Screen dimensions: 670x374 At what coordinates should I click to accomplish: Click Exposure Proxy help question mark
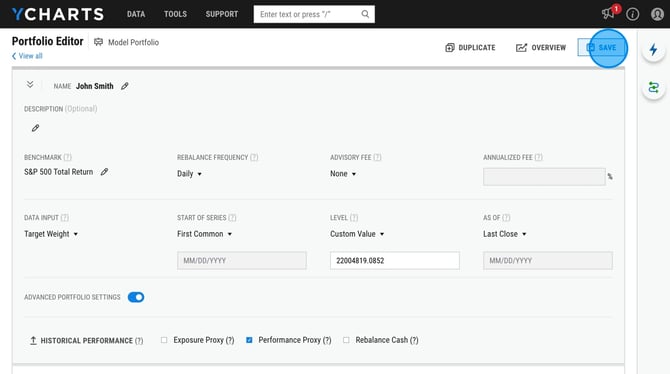[230, 340]
